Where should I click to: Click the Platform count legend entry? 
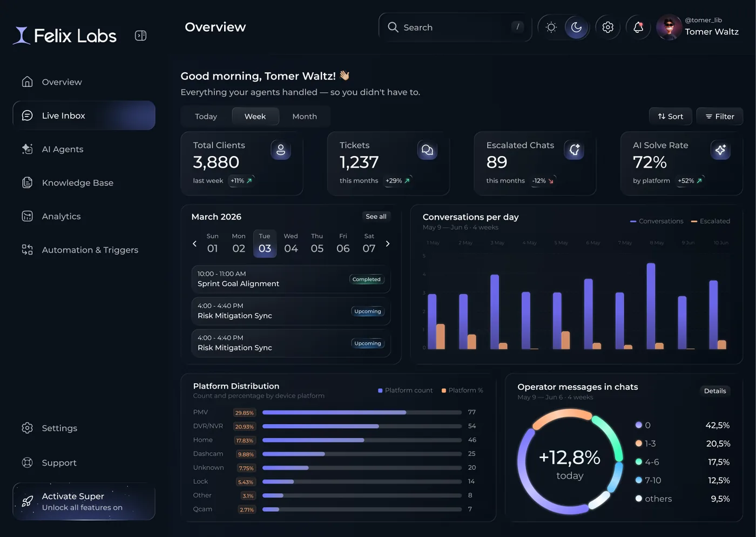click(x=405, y=390)
